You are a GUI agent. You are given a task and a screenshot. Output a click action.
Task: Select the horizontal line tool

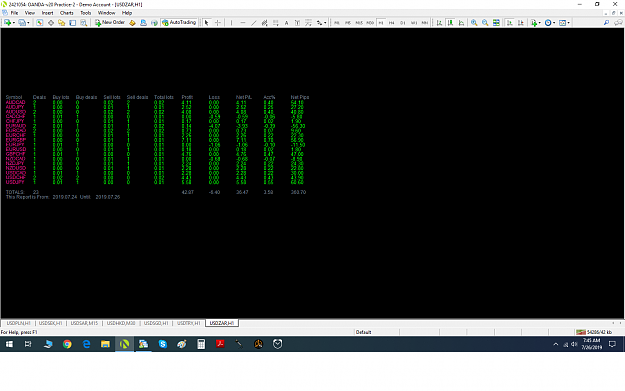tap(243, 23)
